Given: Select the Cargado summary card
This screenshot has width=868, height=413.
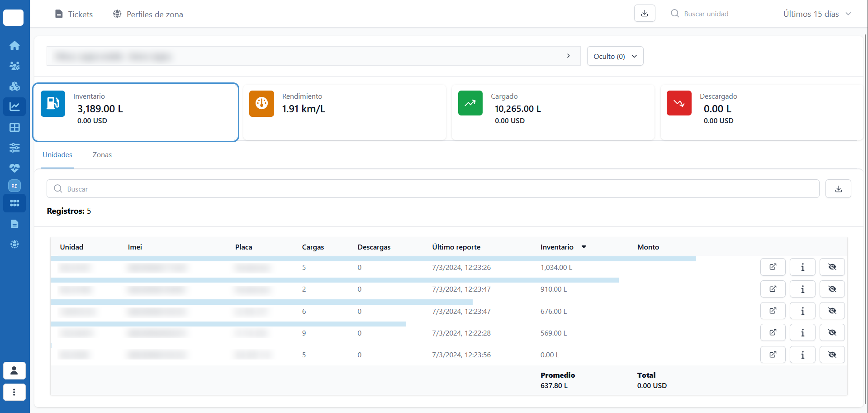Looking at the screenshot, I should coord(553,112).
